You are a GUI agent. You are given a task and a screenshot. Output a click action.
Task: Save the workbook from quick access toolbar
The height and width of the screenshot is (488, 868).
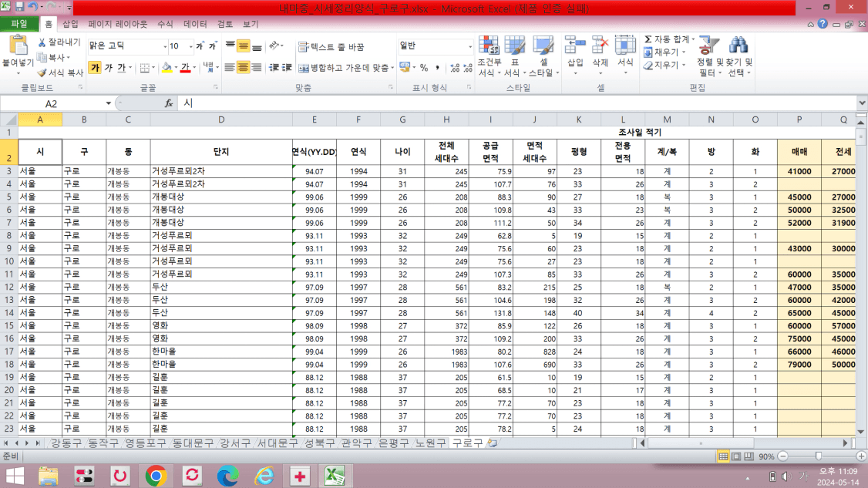click(19, 7)
